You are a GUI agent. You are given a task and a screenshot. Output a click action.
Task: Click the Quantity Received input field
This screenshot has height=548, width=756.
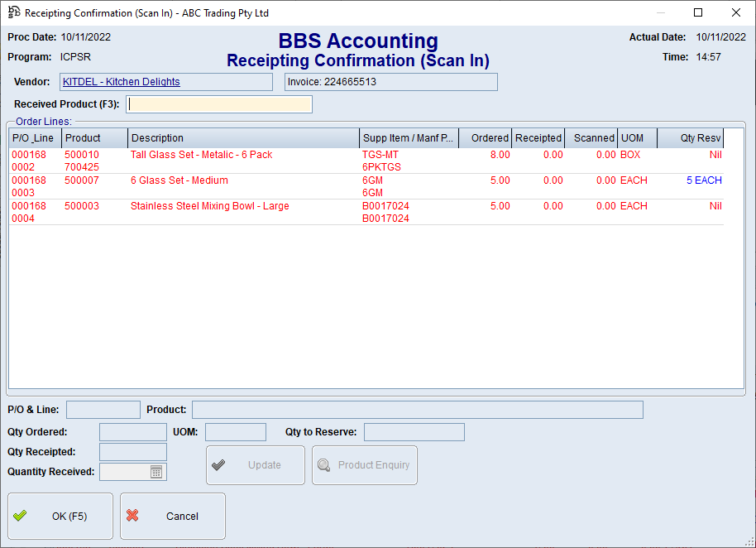pyautogui.click(x=123, y=472)
